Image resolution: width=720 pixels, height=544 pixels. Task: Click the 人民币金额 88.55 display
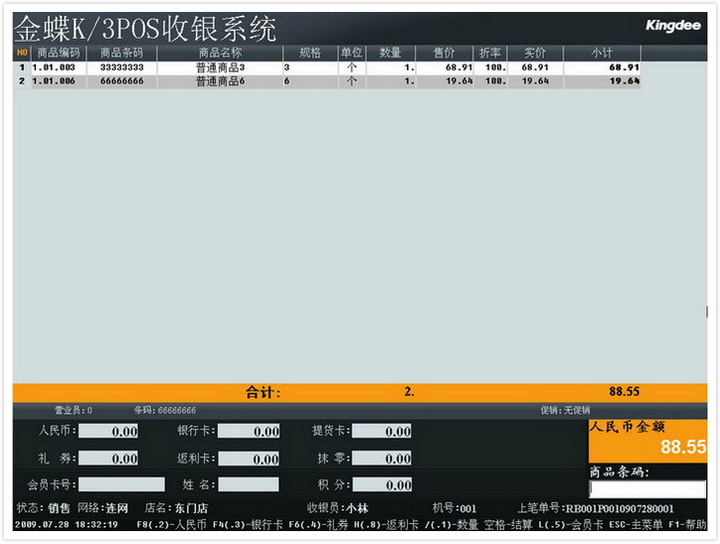tap(648, 441)
